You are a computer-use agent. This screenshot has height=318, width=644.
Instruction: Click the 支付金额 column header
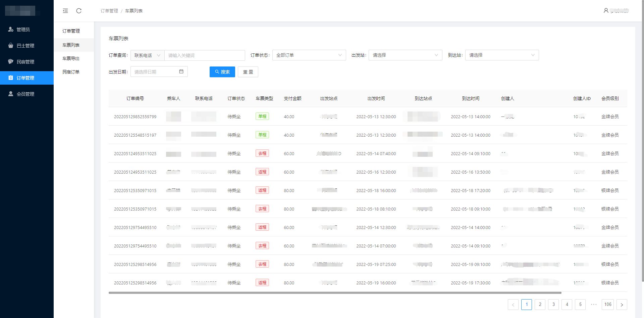[292, 98]
